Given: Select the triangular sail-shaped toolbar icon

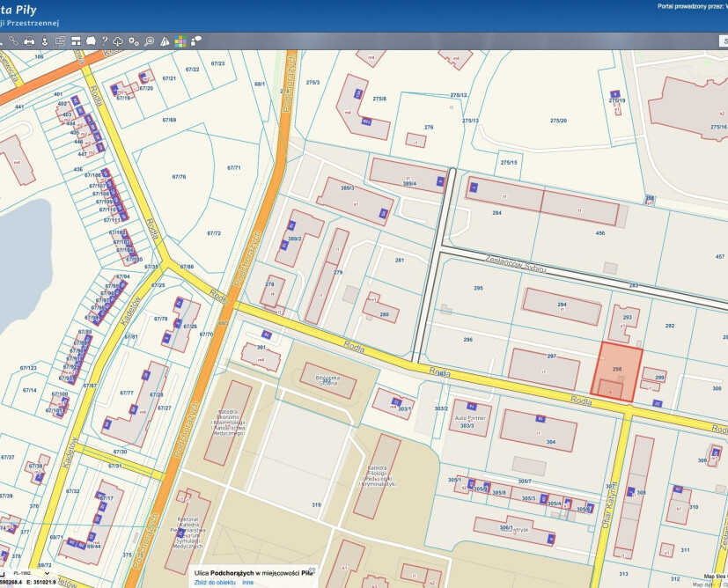Looking at the screenshot, I should click(165, 40).
